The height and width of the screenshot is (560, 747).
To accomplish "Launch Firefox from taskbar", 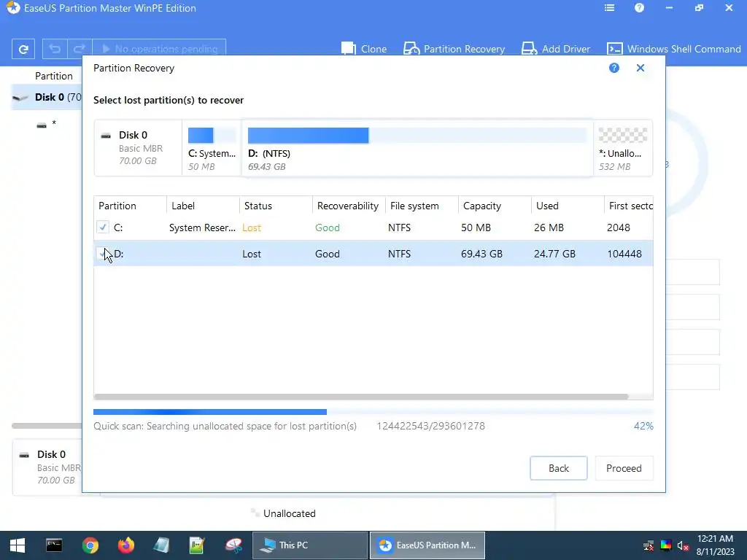I will 126,545.
